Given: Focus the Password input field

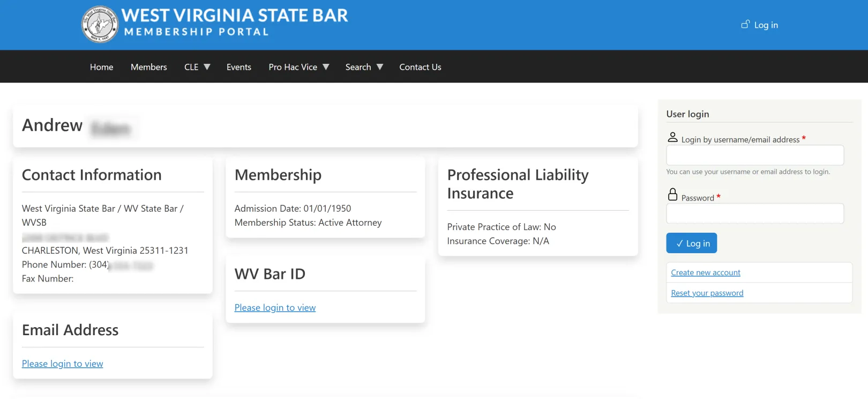Looking at the screenshot, I should tap(755, 213).
